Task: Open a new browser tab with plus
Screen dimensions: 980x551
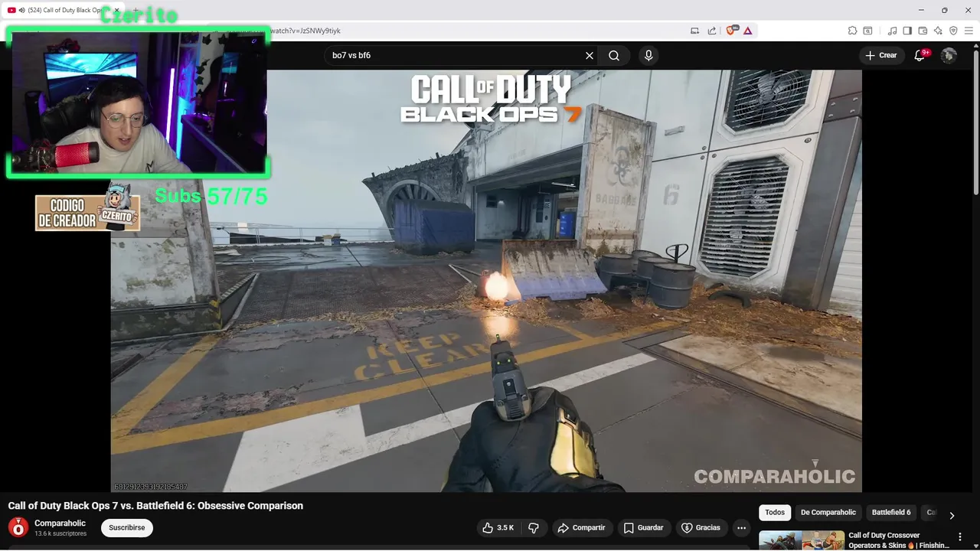Action: click(x=136, y=10)
